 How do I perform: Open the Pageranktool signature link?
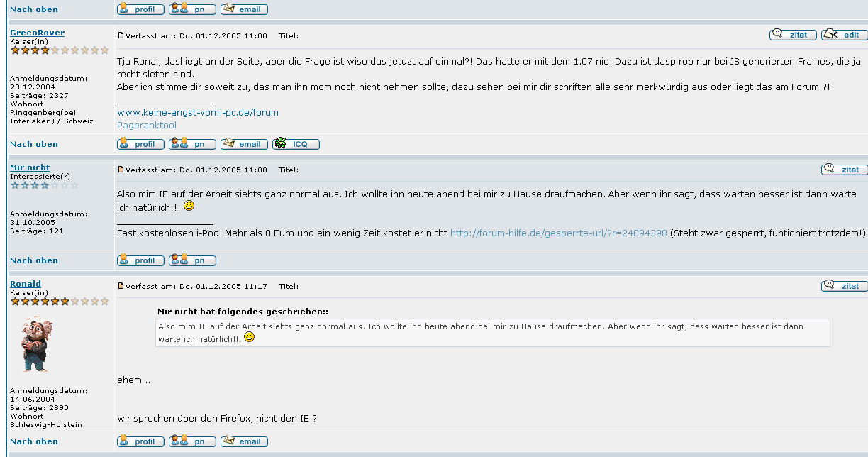[146, 125]
